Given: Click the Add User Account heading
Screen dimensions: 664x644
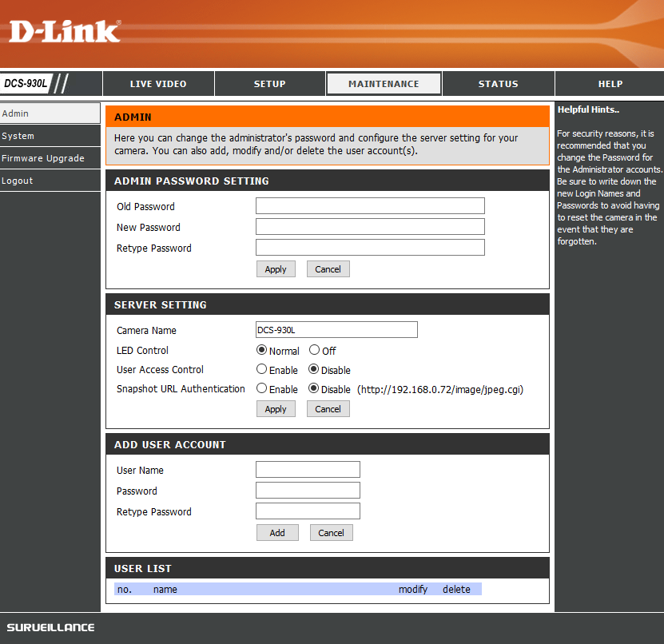Looking at the screenshot, I should [170, 445].
